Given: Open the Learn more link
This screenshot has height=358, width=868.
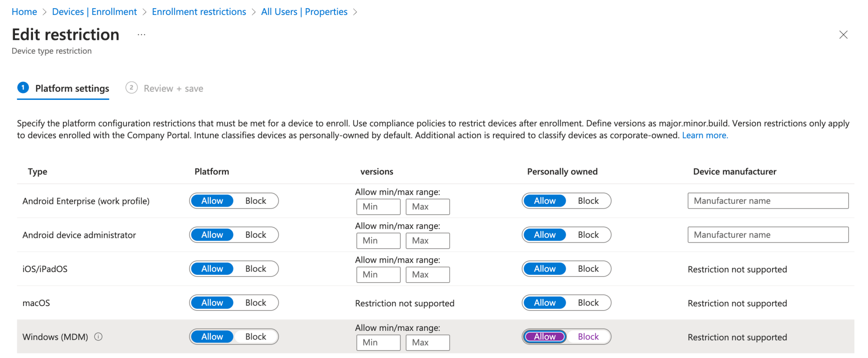Looking at the screenshot, I should pyautogui.click(x=704, y=135).
